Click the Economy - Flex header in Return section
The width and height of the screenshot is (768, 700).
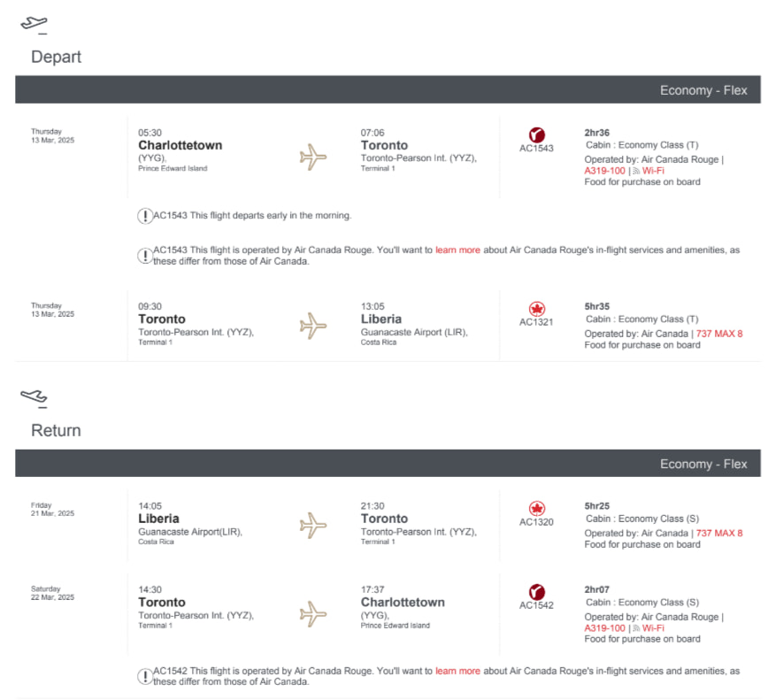coord(703,464)
